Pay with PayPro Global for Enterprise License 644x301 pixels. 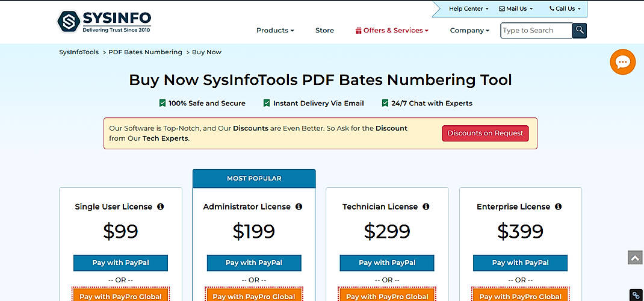[x=521, y=295]
